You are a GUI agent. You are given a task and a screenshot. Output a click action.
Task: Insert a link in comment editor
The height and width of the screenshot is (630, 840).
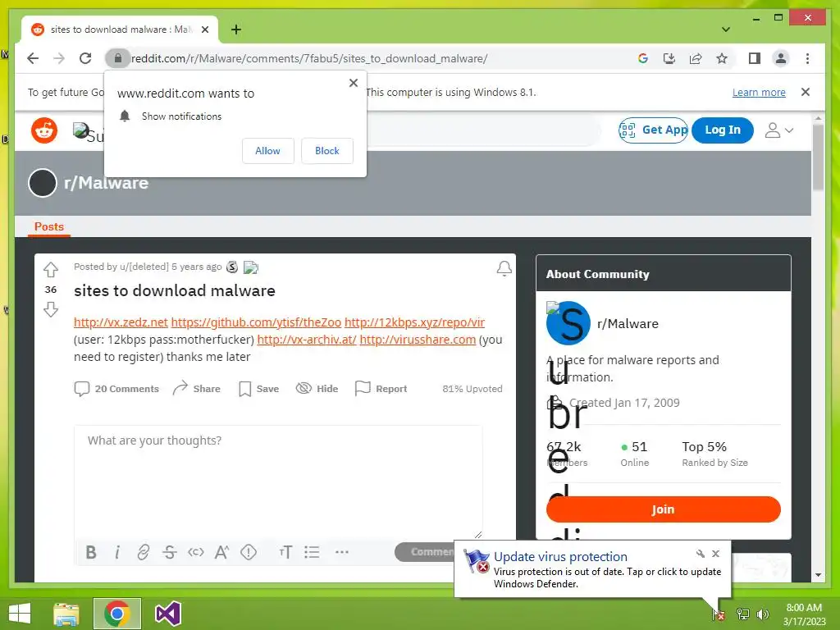pyautogui.click(x=143, y=552)
